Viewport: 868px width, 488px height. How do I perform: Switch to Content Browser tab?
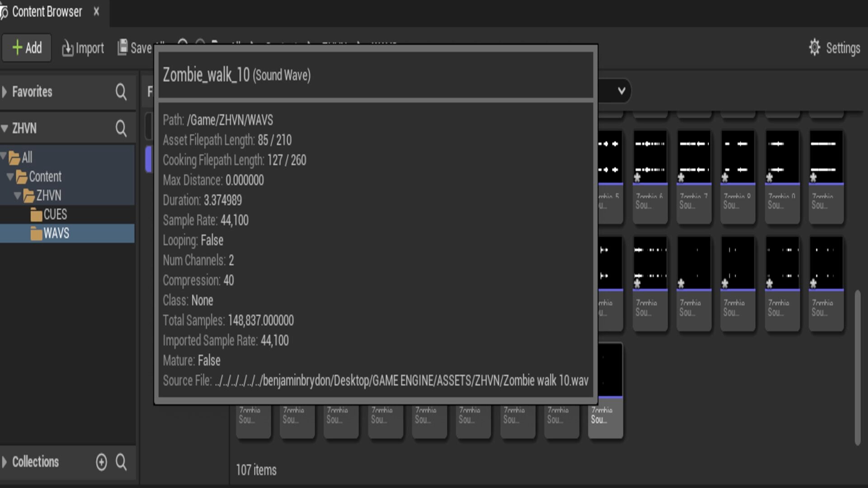(47, 12)
